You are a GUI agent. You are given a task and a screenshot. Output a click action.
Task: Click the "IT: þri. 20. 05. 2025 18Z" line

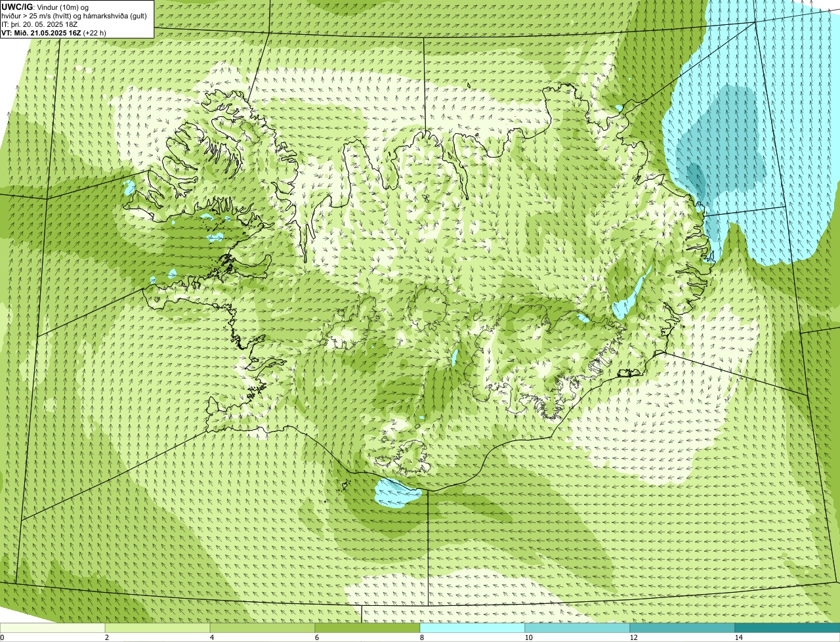click(x=39, y=24)
